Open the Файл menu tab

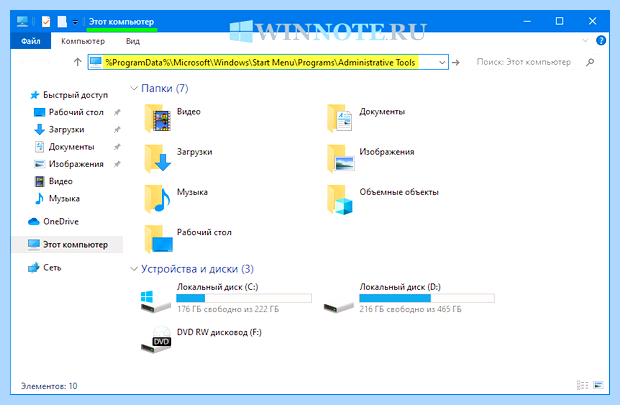(30, 41)
